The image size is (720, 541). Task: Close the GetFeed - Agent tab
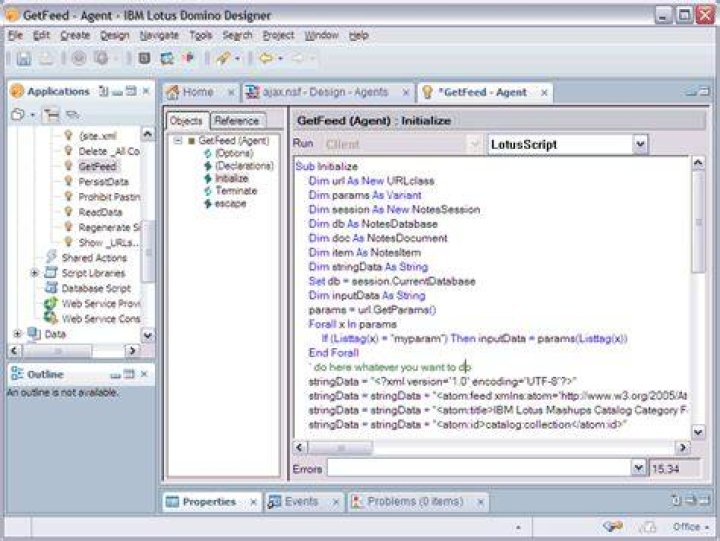coord(544,93)
